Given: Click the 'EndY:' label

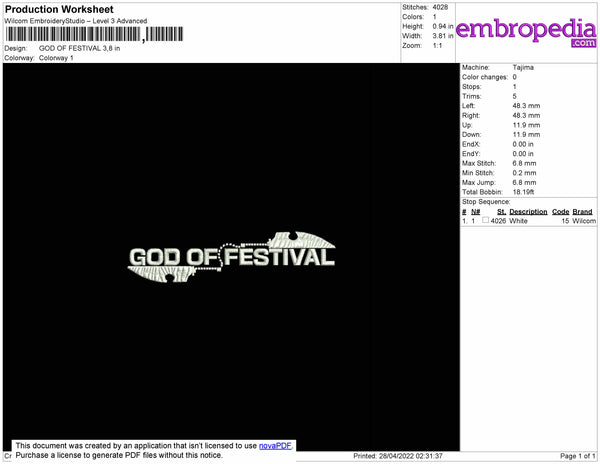Looking at the screenshot, I should pos(471,154).
